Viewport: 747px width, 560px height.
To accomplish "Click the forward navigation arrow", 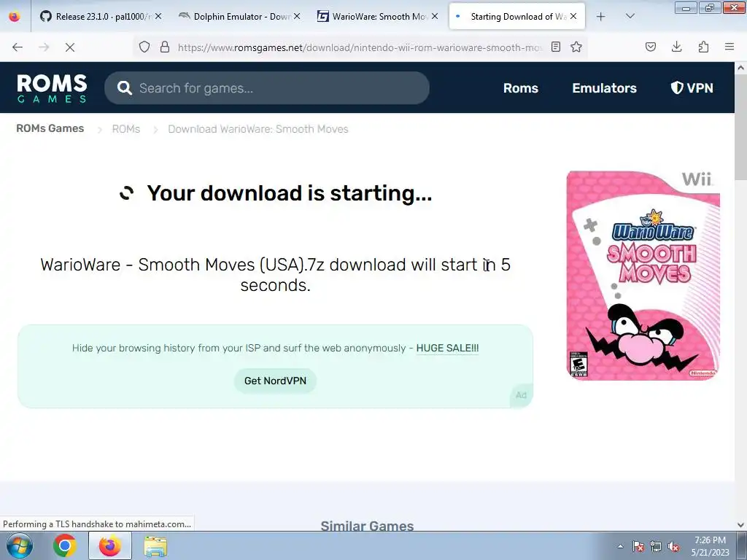I will (44, 47).
